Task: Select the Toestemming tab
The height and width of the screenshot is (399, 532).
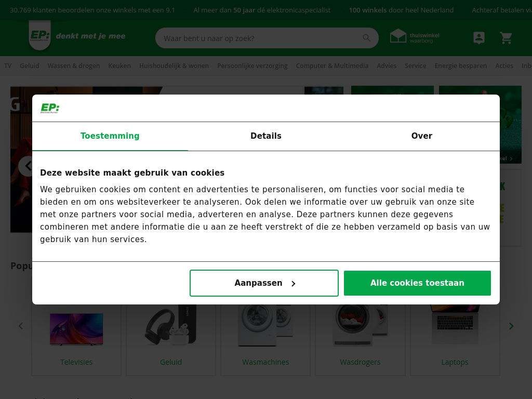Action: (110, 136)
